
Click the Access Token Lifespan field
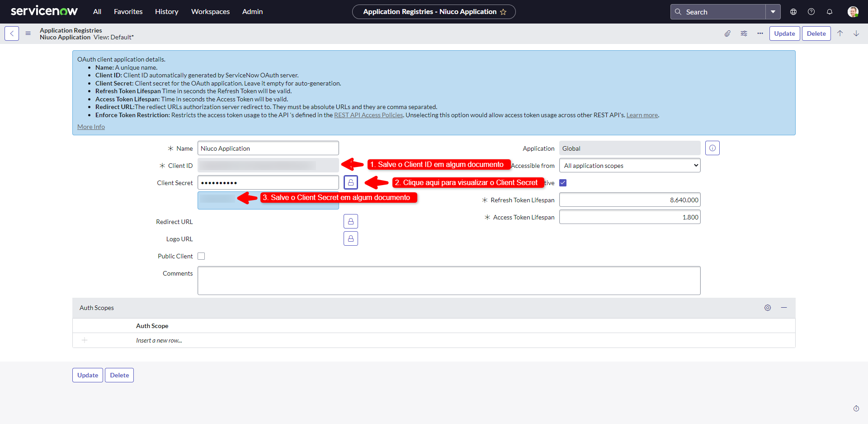630,217
